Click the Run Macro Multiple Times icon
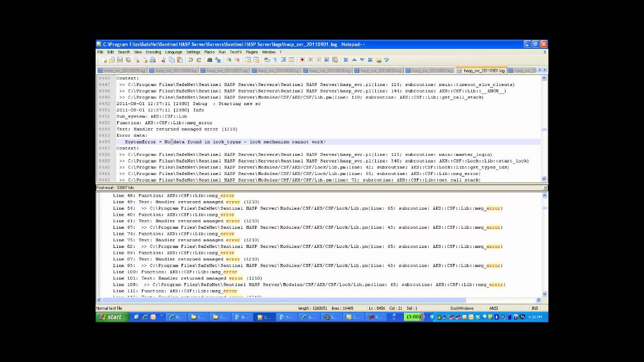The image size is (644, 362). click(x=327, y=60)
